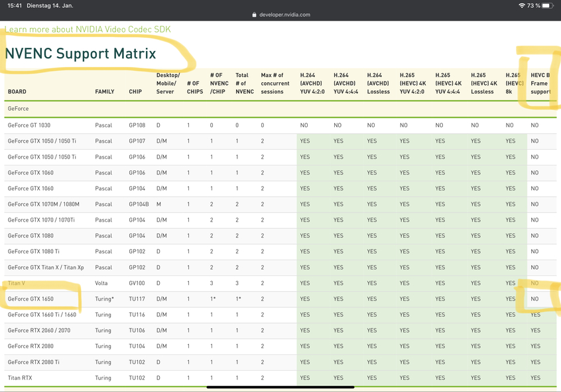Select the GeForce section row label
The image size is (561, 392).
19,109
